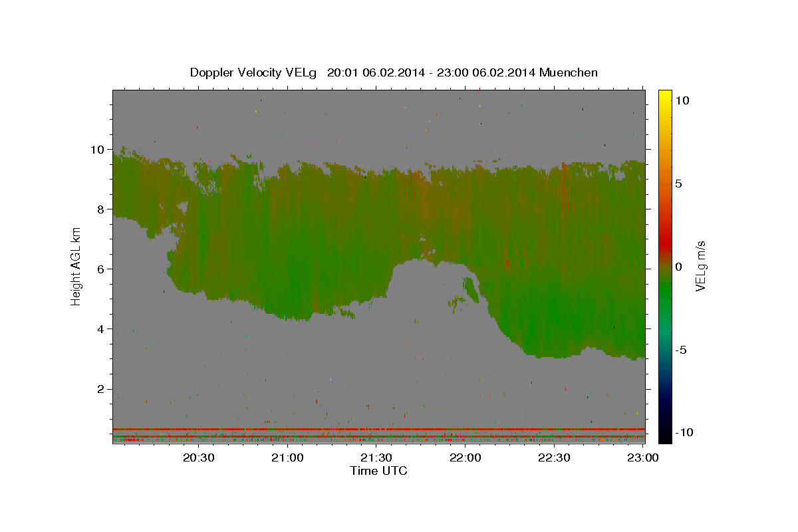
Task: Click the 'Muenchen' location text in title
Action: [569, 72]
